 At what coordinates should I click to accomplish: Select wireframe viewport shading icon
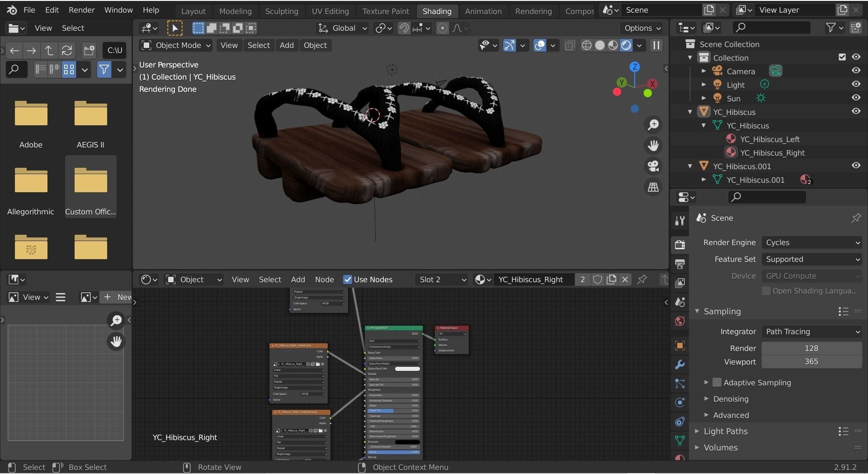[586, 45]
